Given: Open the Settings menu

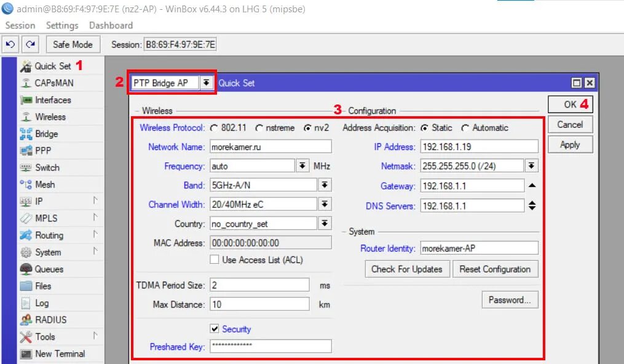Looking at the screenshot, I should 62,25.
